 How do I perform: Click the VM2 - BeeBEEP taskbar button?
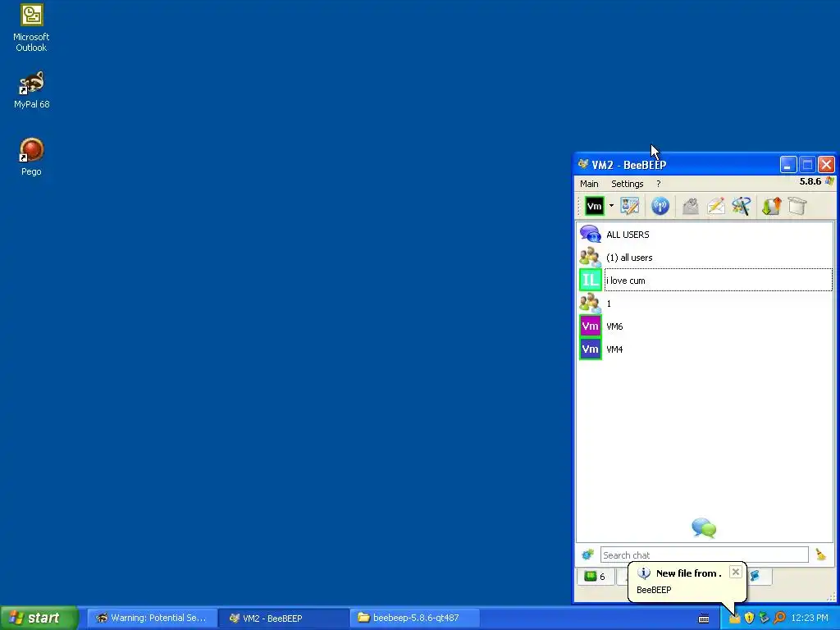tap(283, 619)
